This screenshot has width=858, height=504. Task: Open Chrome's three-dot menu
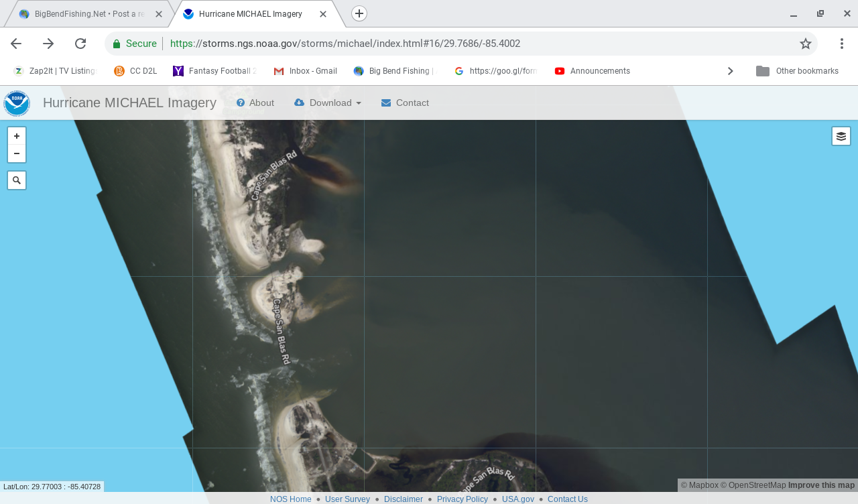pyautogui.click(x=841, y=44)
